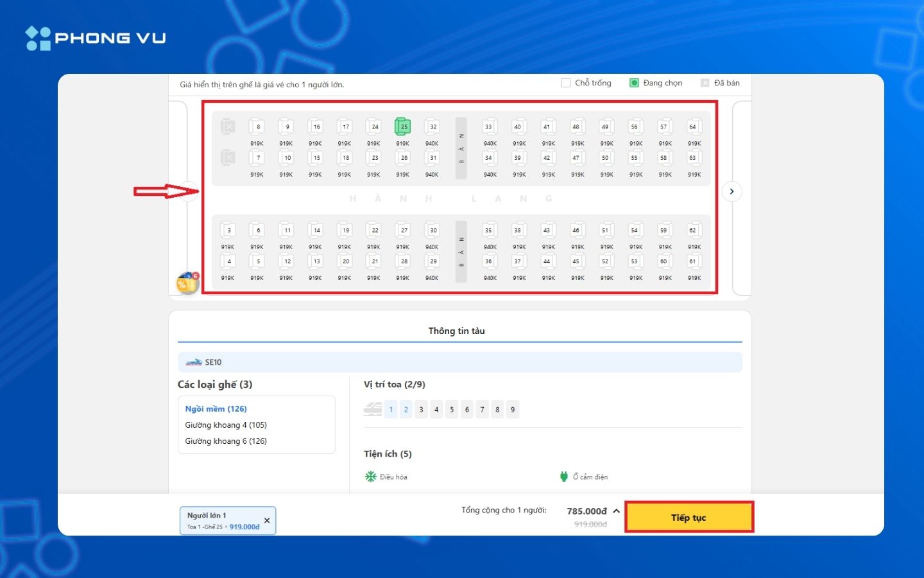Screen dimensions: 924x578
Task: Pick seat 35
Action: (x=490, y=231)
